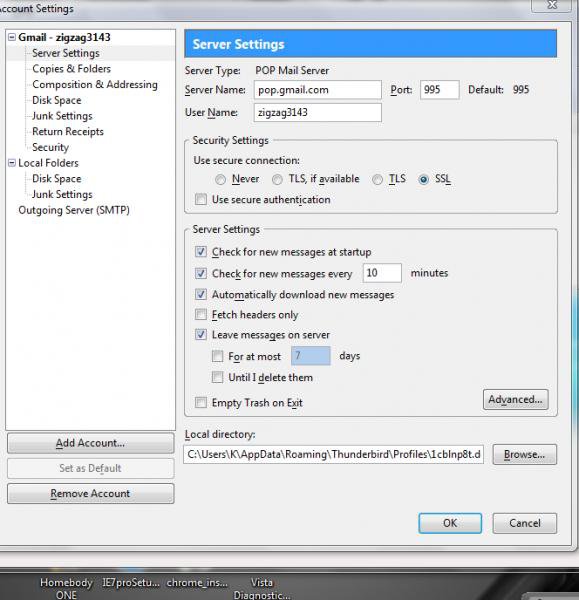This screenshot has width=579, height=600.
Task: Uncheck Check for new messages at startup
Action: tap(201, 252)
